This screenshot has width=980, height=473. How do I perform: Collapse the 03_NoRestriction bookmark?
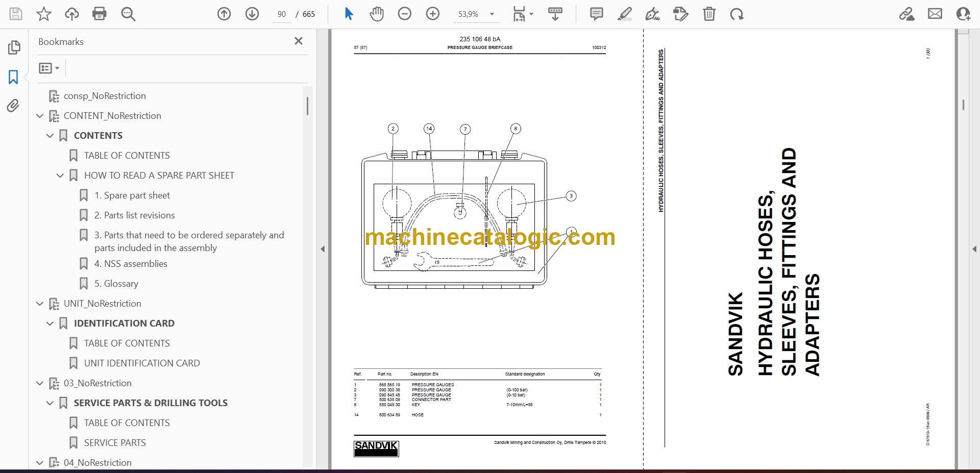point(40,383)
